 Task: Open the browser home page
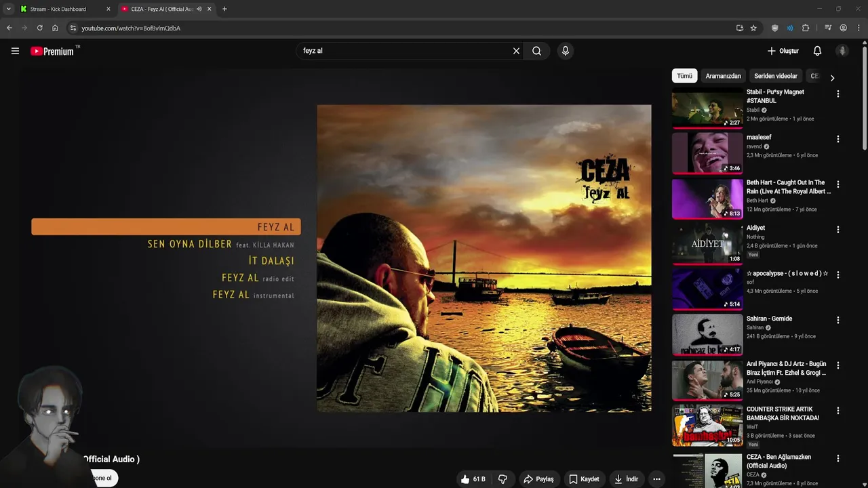(55, 28)
